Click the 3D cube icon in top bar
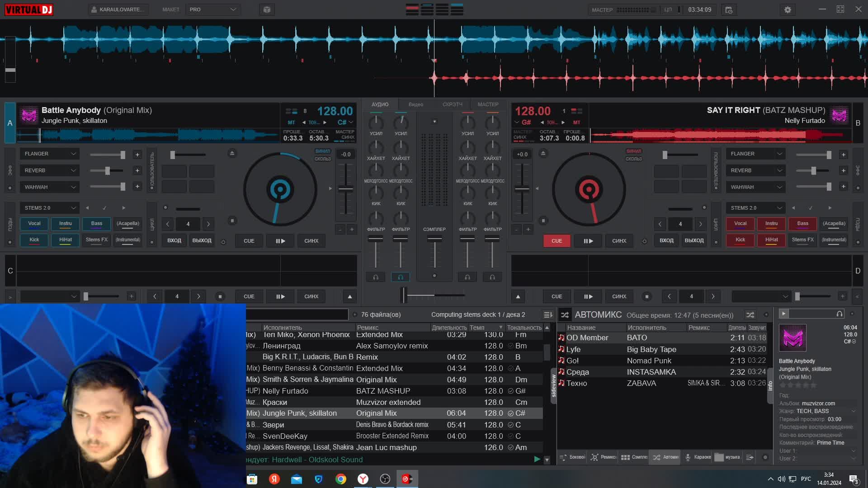The height and width of the screenshot is (488, 868). click(267, 9)
